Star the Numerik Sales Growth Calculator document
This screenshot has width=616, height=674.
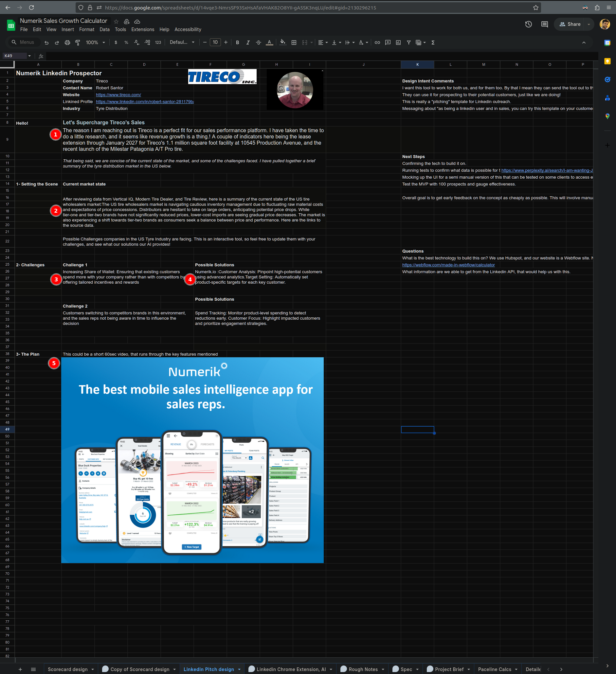pyautogui.click(x=116, y=21)
